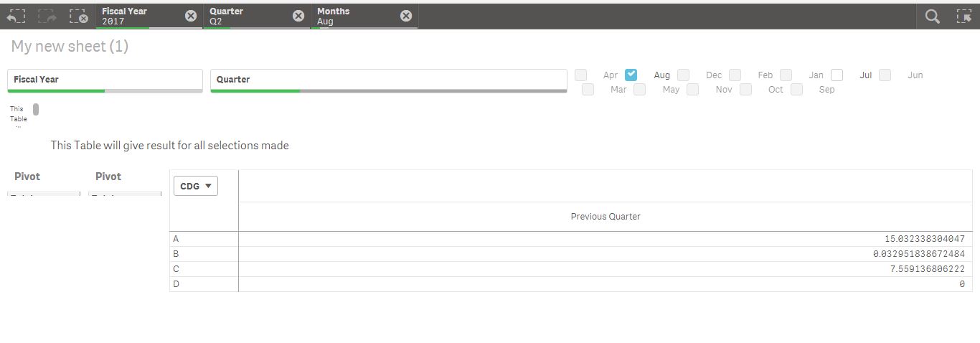Clear the Months Aug selection

point(406,16)
